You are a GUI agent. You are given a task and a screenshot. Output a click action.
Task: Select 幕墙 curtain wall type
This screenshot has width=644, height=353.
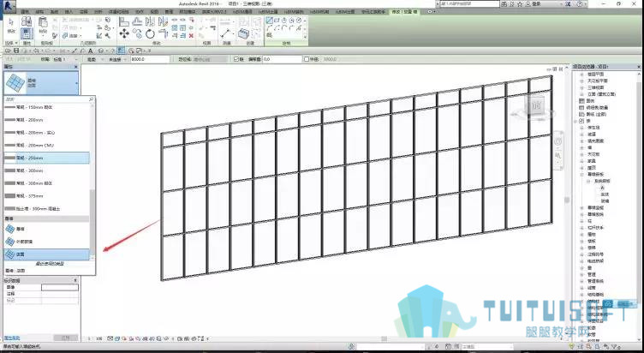46,229
